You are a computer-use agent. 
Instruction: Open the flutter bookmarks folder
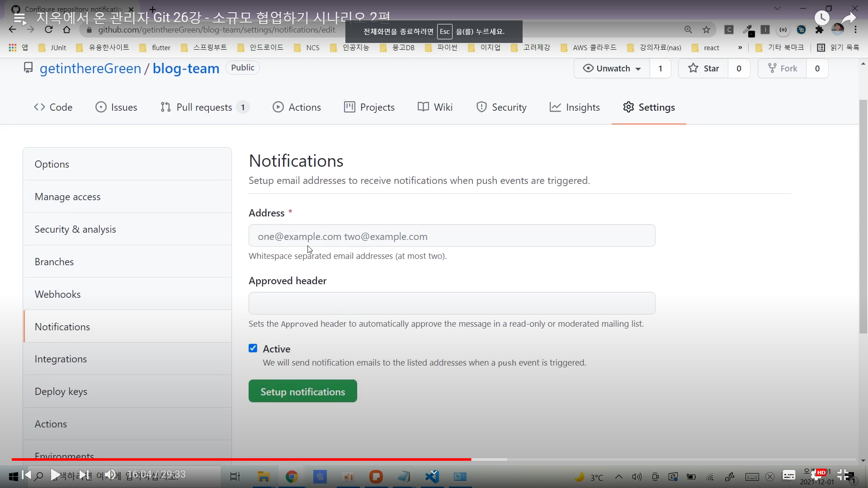[155, 47]
